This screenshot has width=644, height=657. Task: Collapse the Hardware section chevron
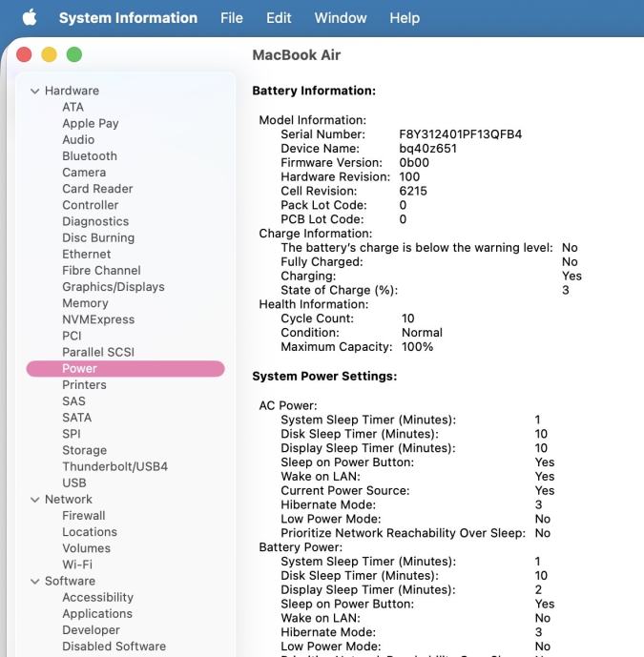click(x=35, y=91)
